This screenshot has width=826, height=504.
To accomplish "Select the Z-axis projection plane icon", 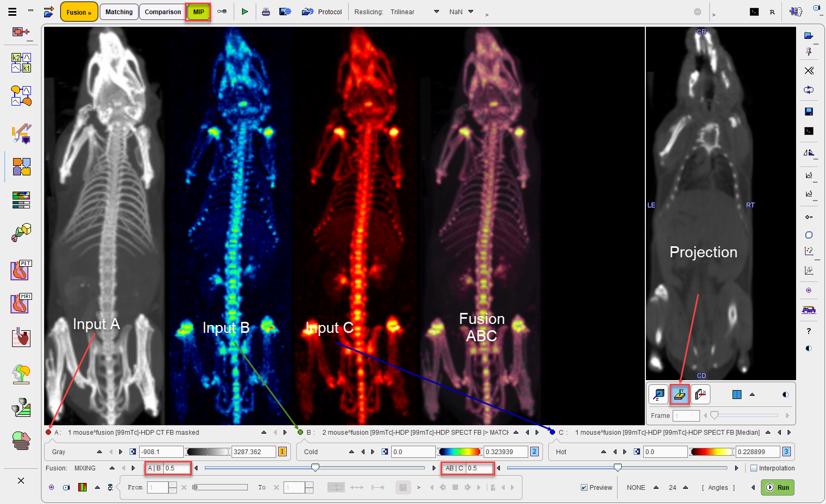I will click(658, 394).
